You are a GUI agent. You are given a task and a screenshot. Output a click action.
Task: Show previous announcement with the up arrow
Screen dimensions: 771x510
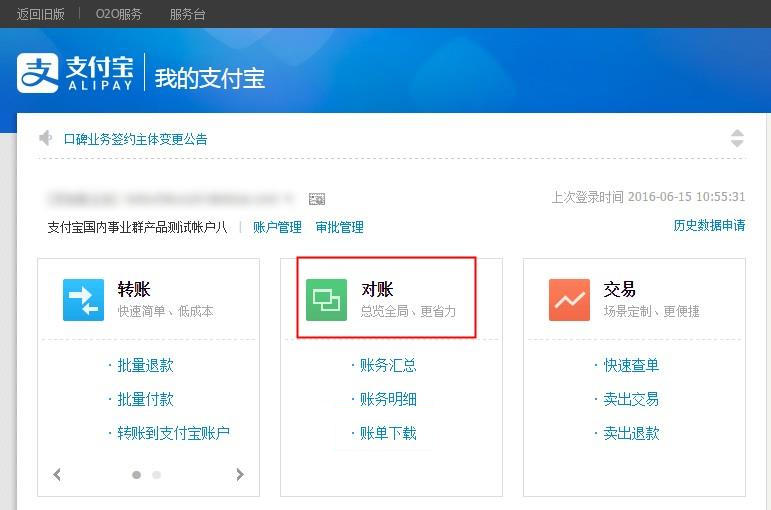737,133
